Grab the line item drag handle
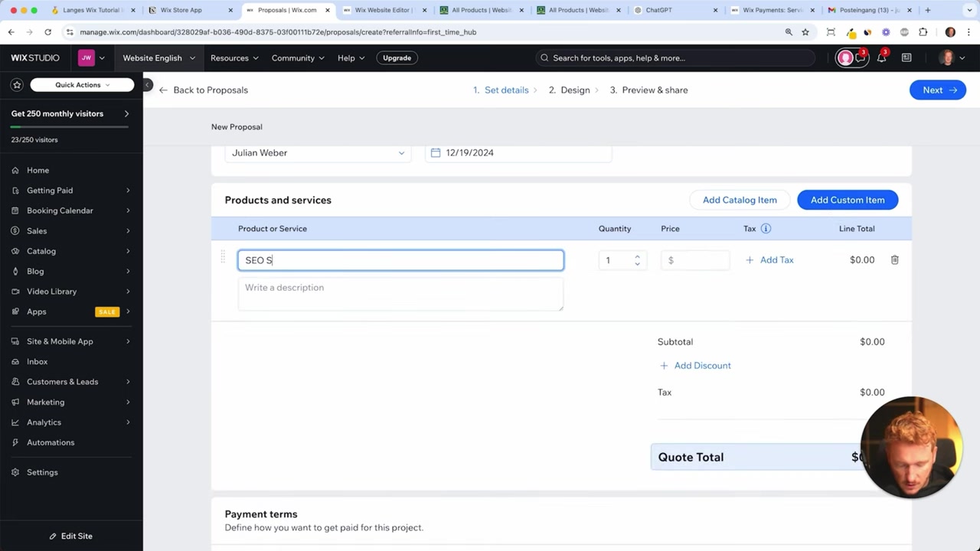The width and height of the screenshot is (980, 551). pyautogui.click(x=223, y=257)
